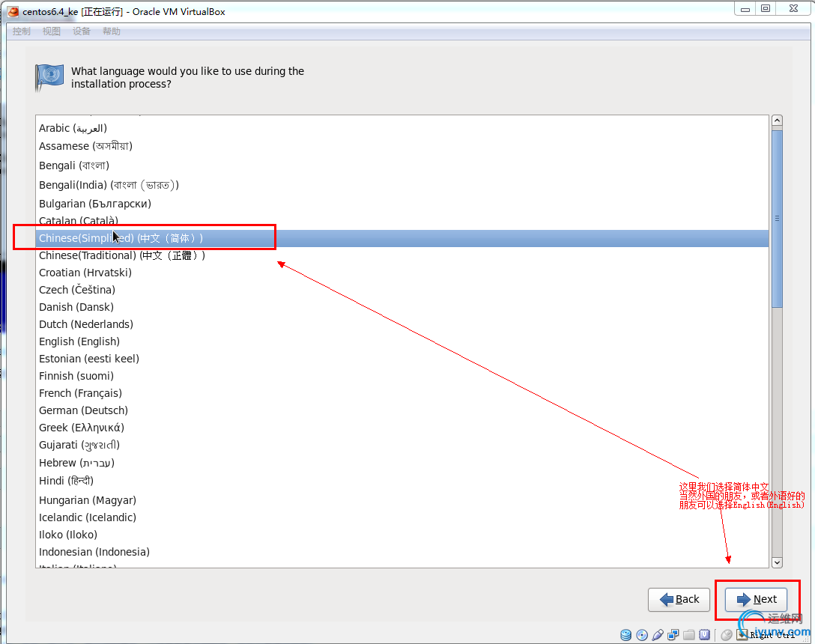815x644 pixels.
Task: Select Indonesian (Indonesia) language
Action: [x=402, y=551]
